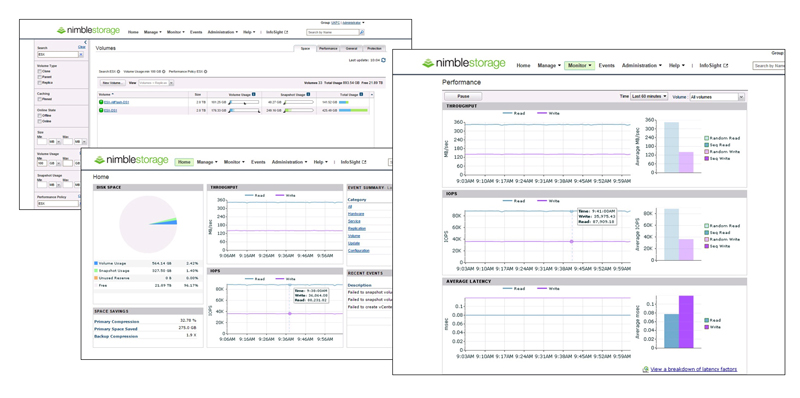Enable the Pinned caching checkbox
Screen dimensions: 800x398
point(39,99)
